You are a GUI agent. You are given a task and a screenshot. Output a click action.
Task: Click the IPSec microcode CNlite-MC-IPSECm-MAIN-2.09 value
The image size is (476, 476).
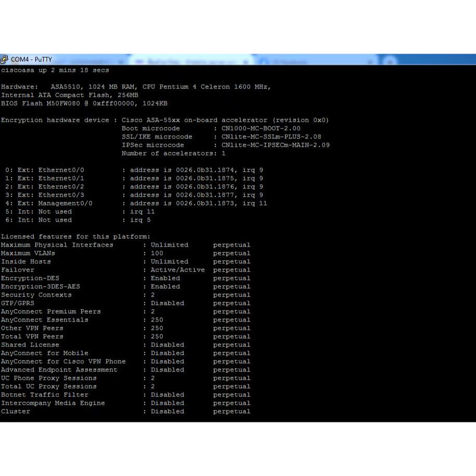(x=275, y=145)
